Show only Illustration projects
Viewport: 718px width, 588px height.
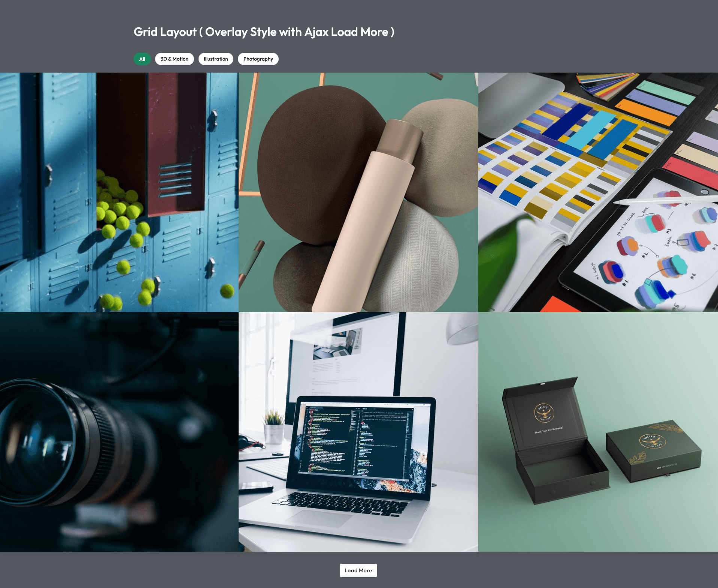pyautogui.click(x=216, y=59)
